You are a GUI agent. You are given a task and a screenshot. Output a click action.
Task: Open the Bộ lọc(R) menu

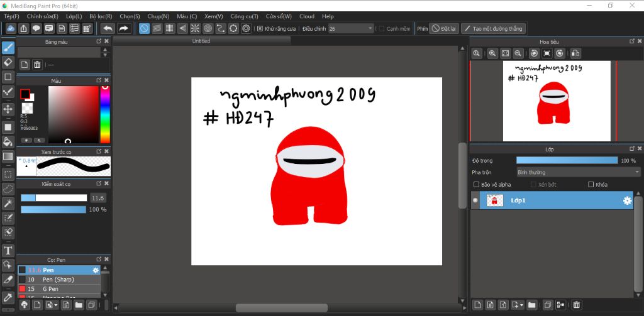click(x=101, y=16)
